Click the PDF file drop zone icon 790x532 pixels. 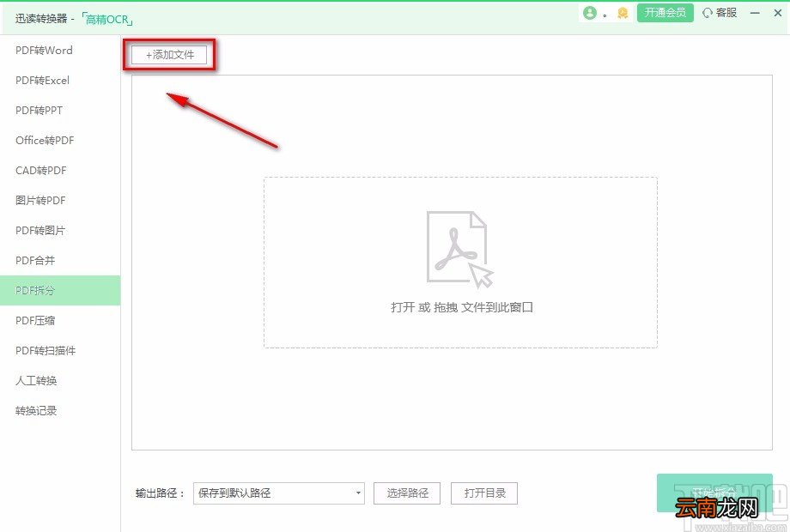click(x=459, y=250)
